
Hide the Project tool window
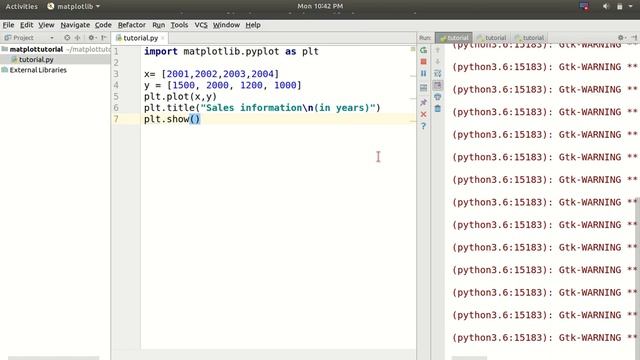coord(104,38)
